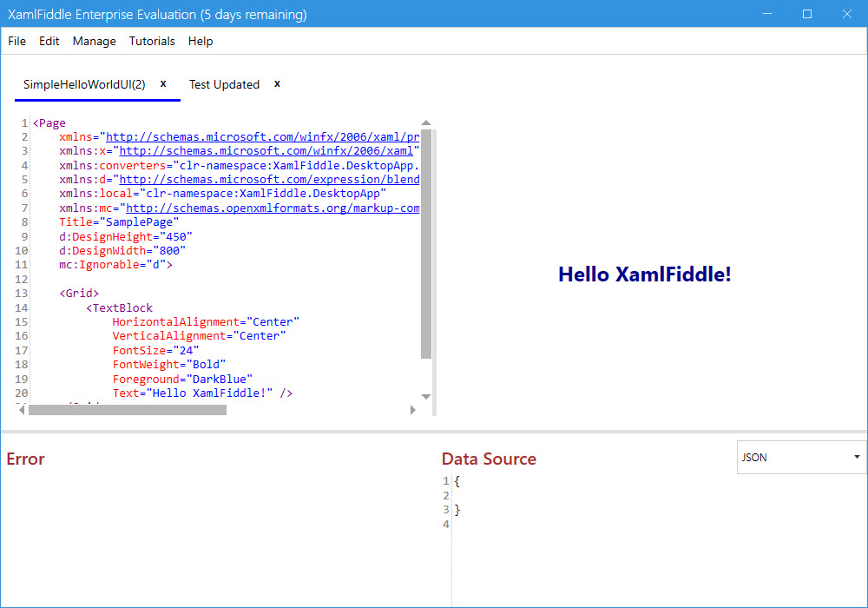The image size is (868, 608).
Task: Click the horizontal scroll-left arrow
Action: coord(22,410)
